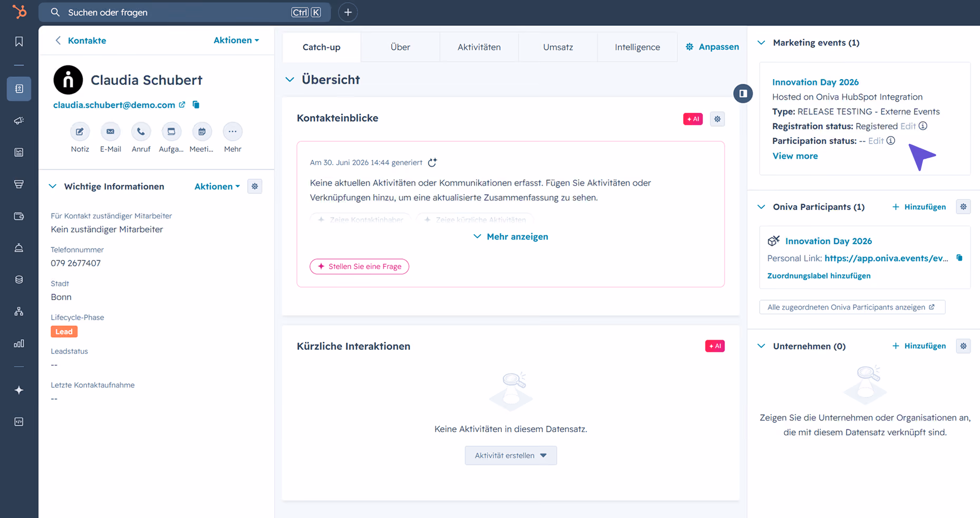980x518 pixels.
Task: Focus the Suchen oder fragen search field
Action: click(x=185, y=12)
